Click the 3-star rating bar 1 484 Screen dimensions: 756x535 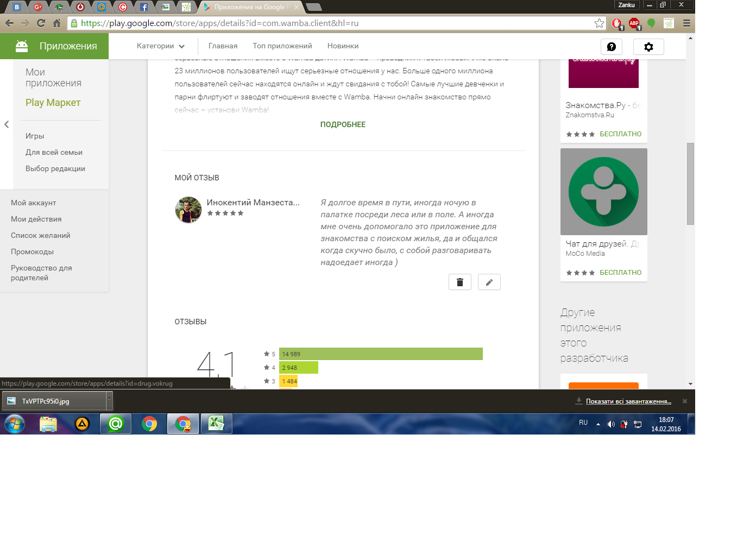(288, 381)
